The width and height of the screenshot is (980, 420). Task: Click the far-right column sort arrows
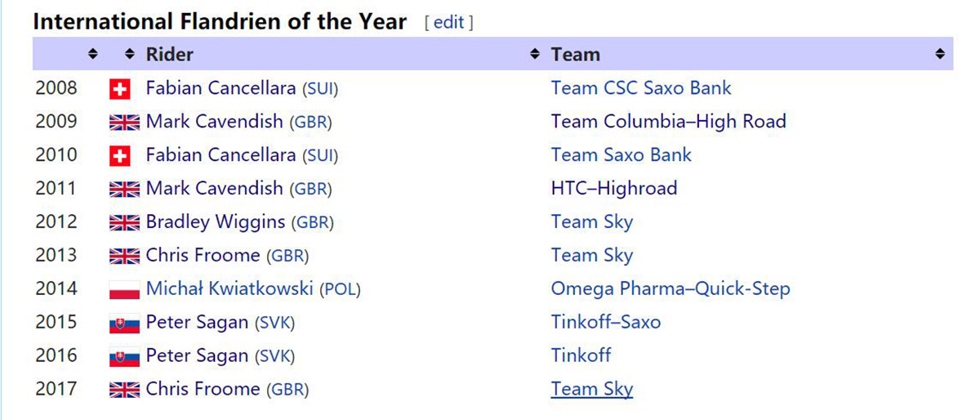click(x=939, y=55)
